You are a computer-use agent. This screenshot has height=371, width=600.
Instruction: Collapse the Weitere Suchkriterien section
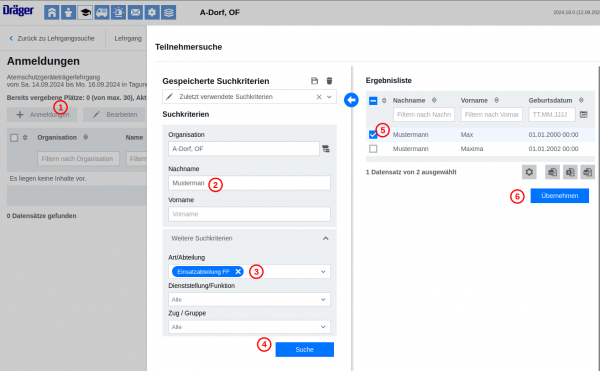326,238
